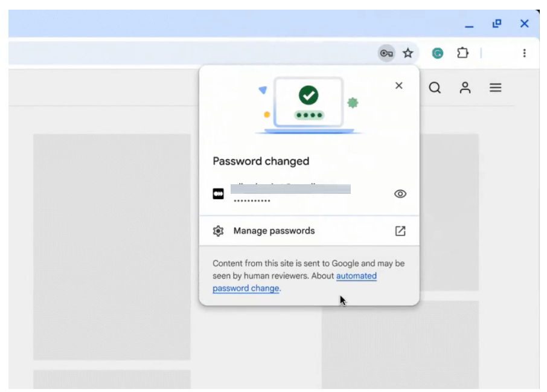Click the site favicon next to saved credential

pos(218,194)
